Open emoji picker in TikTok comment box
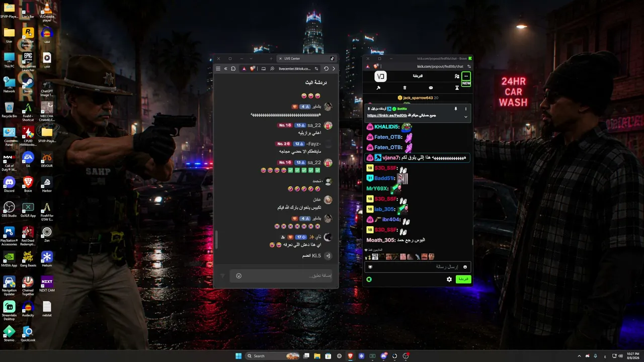Viewport: 644px width, 362px height. pyautogui.click(x=238, y=276)
